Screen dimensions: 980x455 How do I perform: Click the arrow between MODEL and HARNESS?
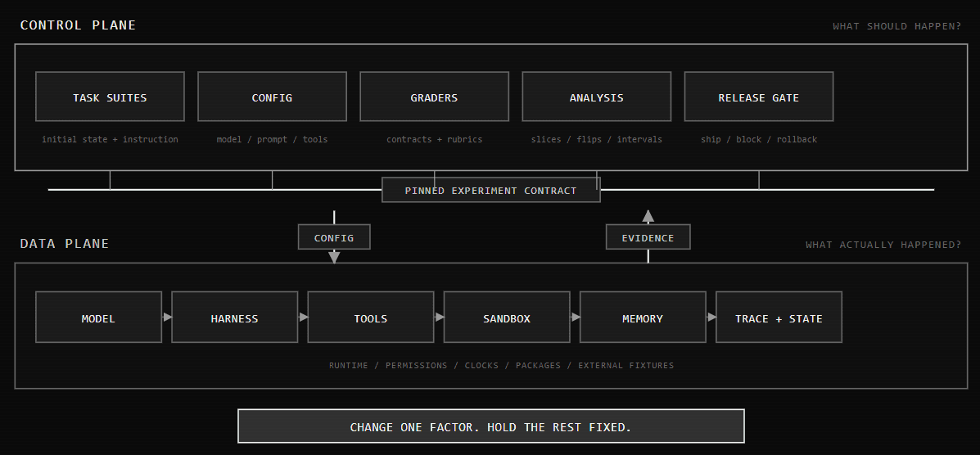pos(167,317)
